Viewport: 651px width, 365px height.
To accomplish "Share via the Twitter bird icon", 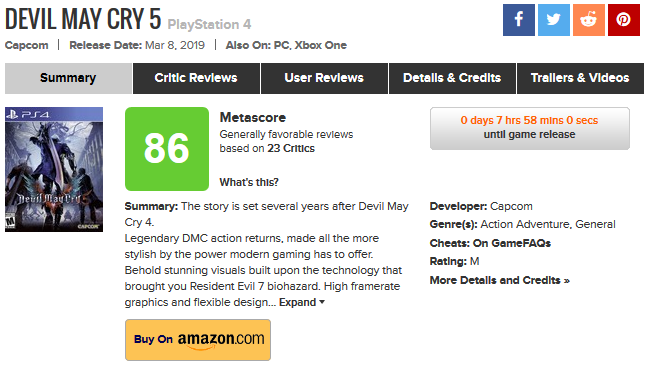I will [x=553, y=20].
